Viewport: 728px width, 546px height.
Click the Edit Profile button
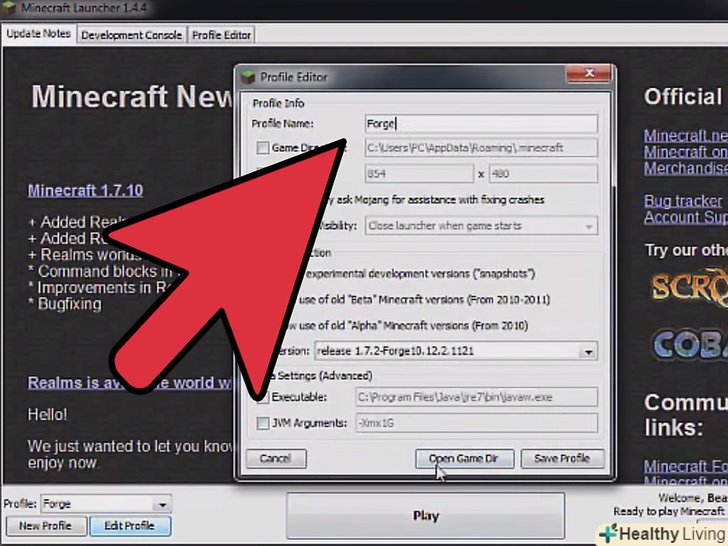tap(130, 526)
